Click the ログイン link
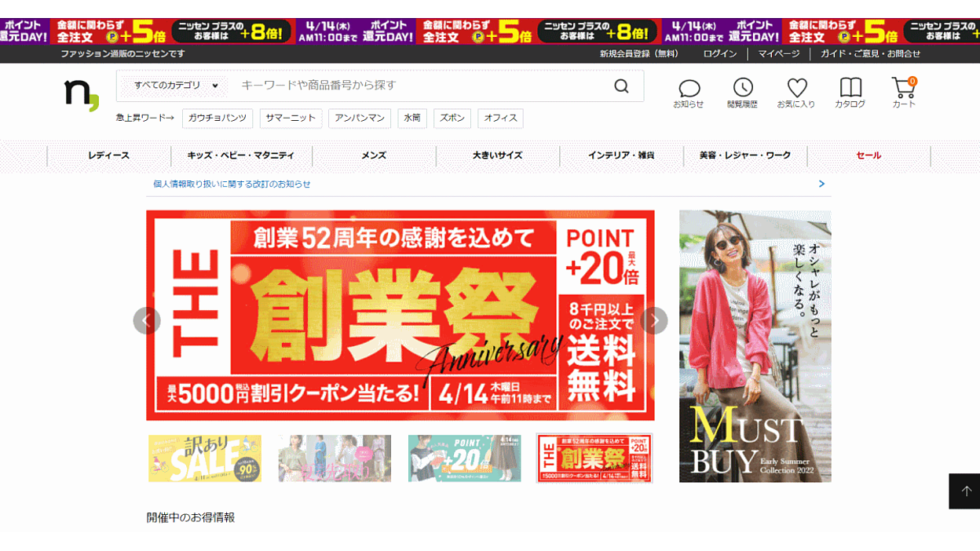 [720, 54]
